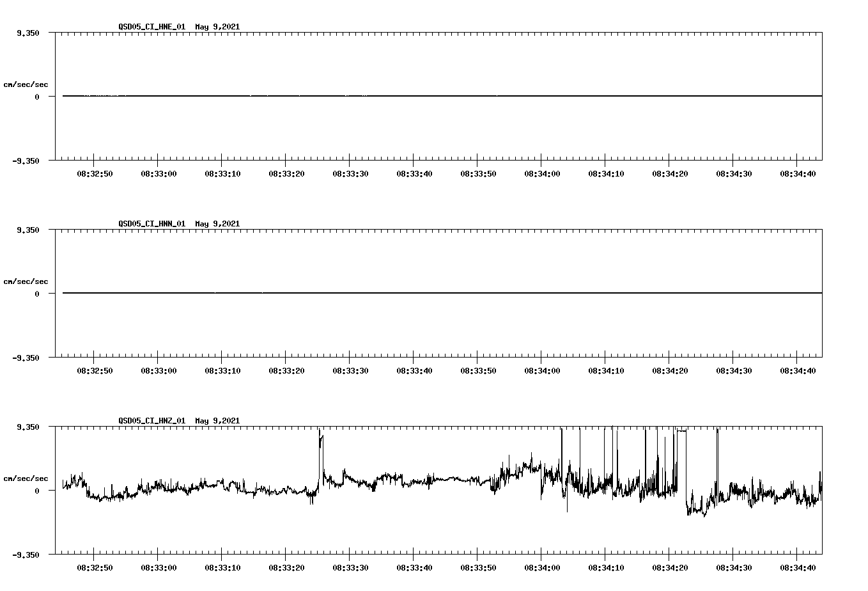Select the flat HNN waveform trace
The image size is (868, 591).
coord(384,293)
